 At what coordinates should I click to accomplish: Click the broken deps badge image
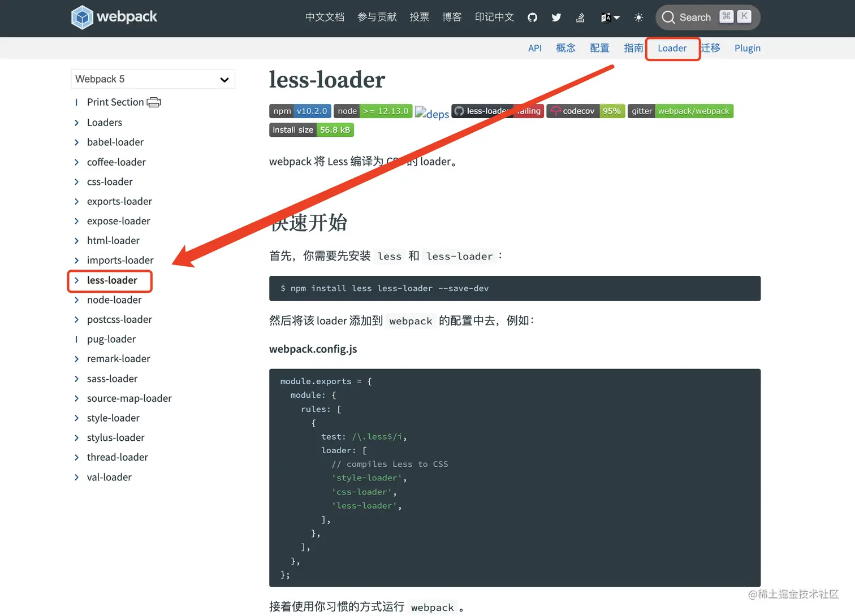(431, 113)
